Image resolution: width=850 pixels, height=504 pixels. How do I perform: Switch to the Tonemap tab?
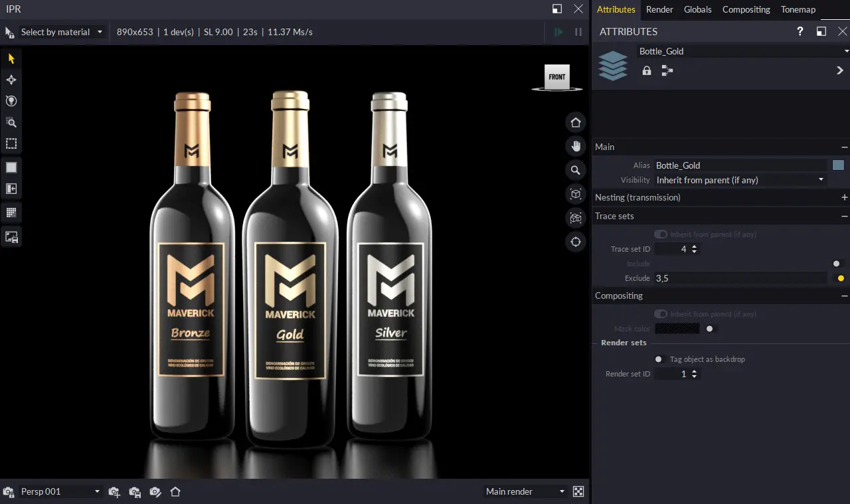[x=798, y=9]
